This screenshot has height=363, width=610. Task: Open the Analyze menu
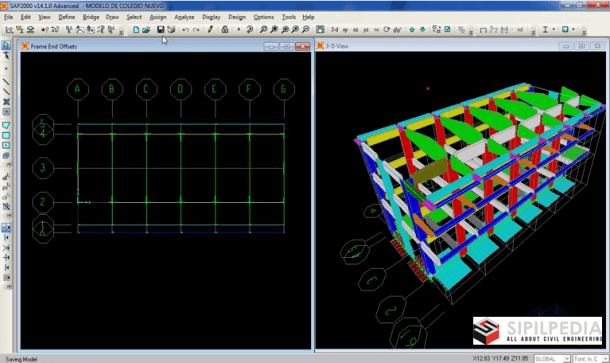pyautogui.click(x=184, y=17)
